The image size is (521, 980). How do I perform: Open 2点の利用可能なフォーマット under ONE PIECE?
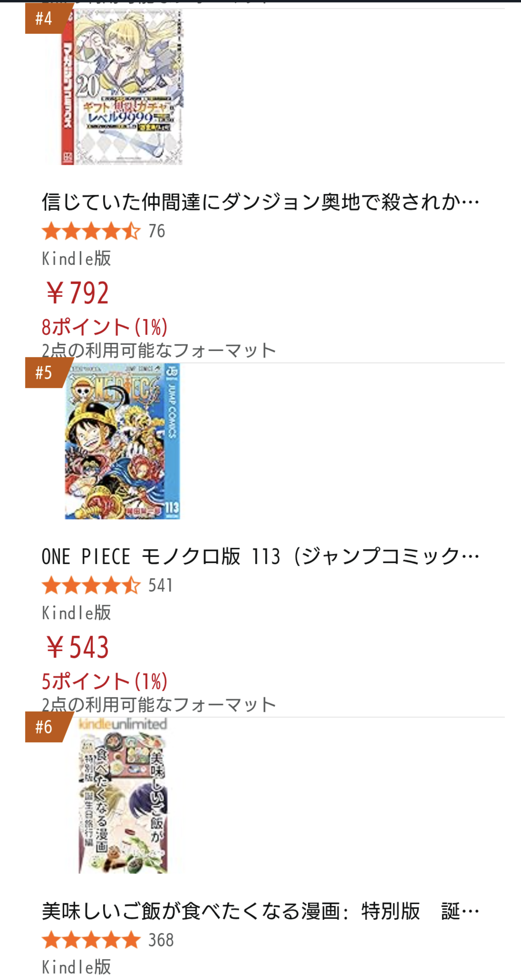[x=158, y=704]
